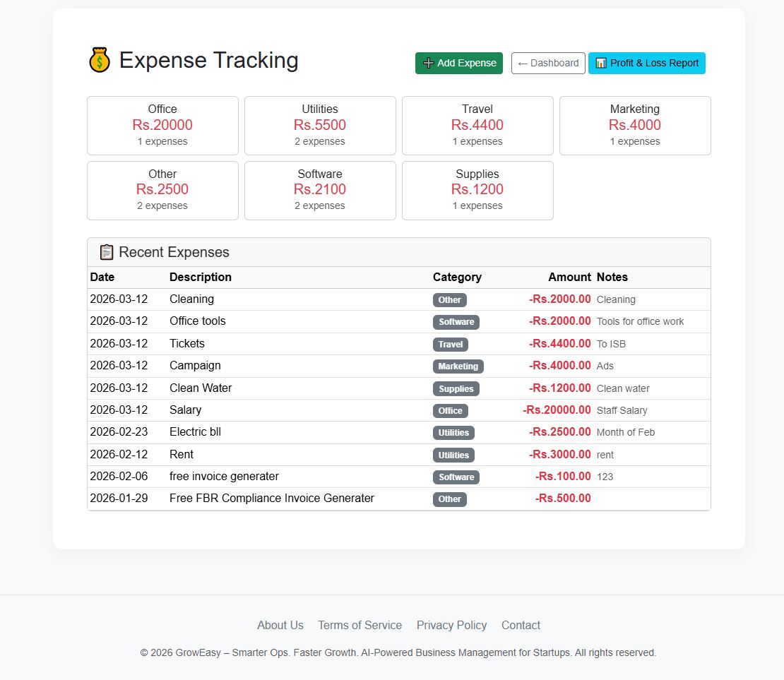Select the Office category card
This screenshot has width=784, height=680.
click(x=162, y=126)
